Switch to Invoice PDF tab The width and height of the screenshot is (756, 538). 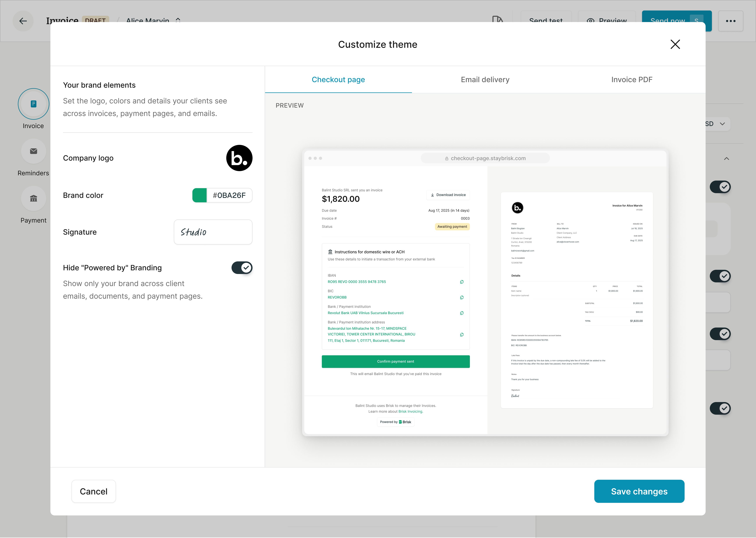(631, 79)
